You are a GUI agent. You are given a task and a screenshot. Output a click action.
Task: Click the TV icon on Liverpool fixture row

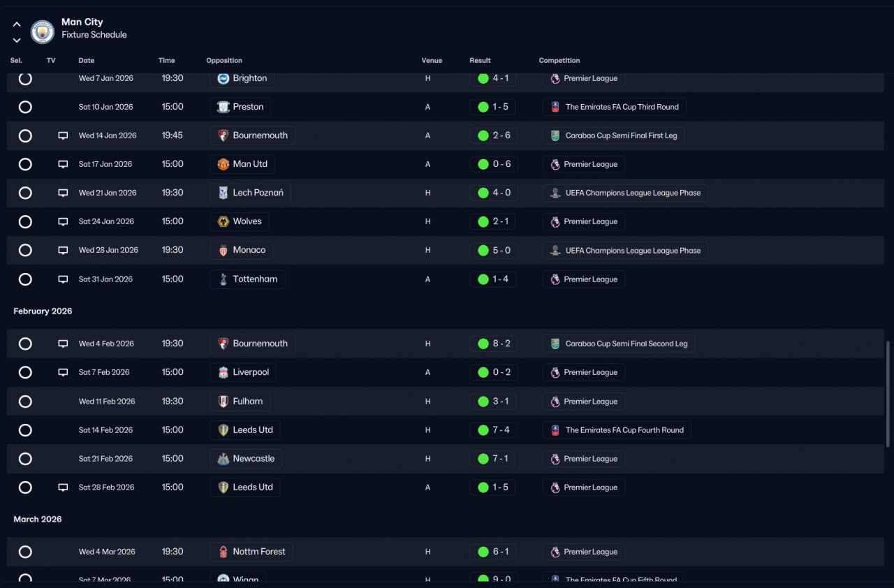coord(63,372)
